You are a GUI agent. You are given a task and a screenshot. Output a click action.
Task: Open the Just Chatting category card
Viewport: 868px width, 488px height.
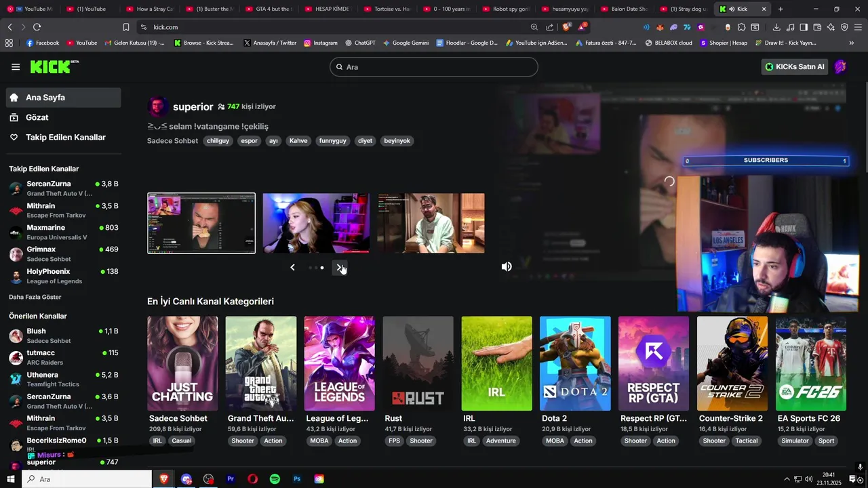pyautogui.click(x=182, y=363)
